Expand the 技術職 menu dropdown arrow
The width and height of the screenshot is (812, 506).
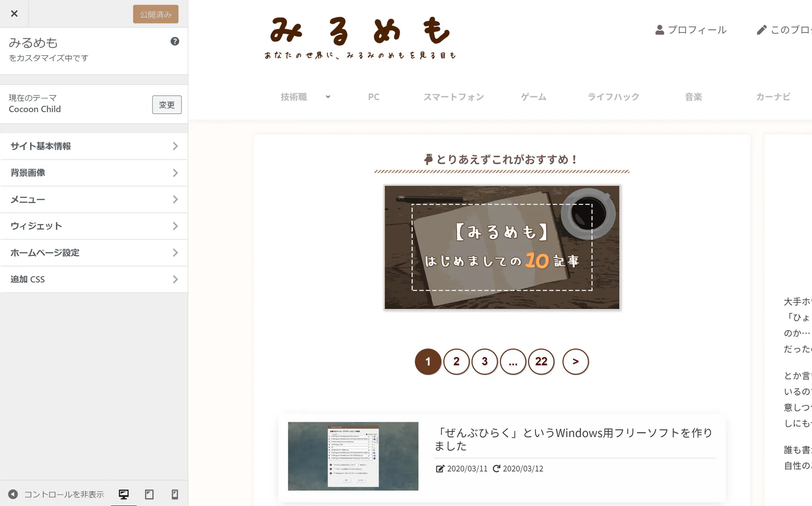(328, 97)
